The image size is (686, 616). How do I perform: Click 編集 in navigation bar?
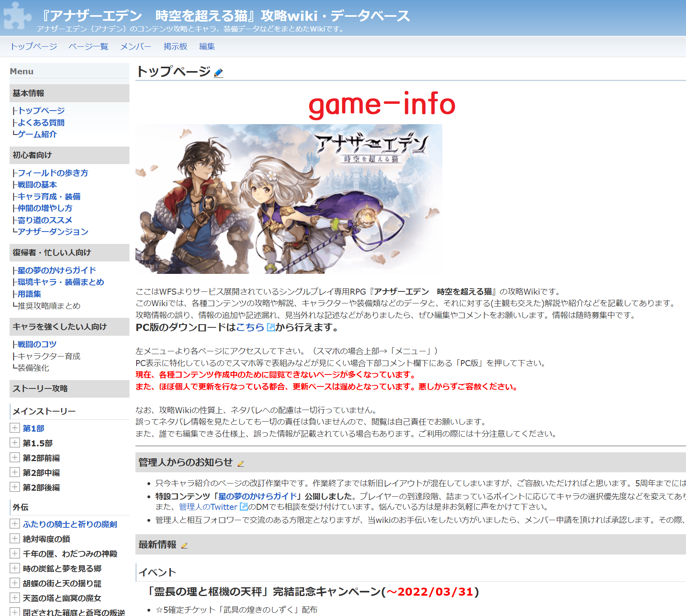[207, 46]
